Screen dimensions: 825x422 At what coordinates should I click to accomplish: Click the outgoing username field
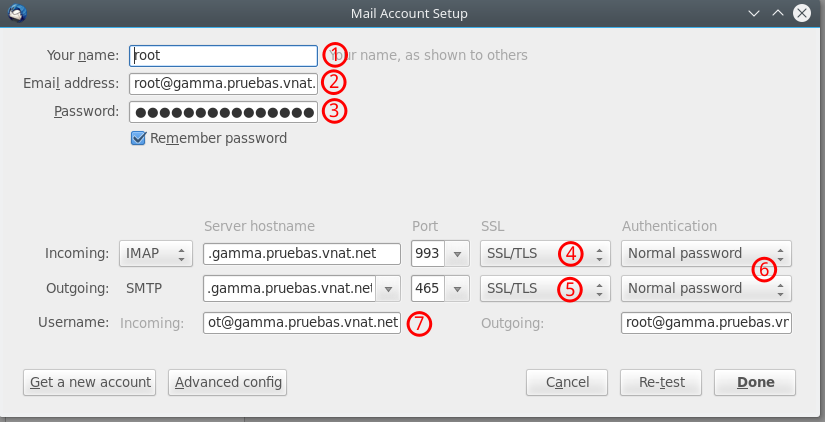[x=706, y=323]
